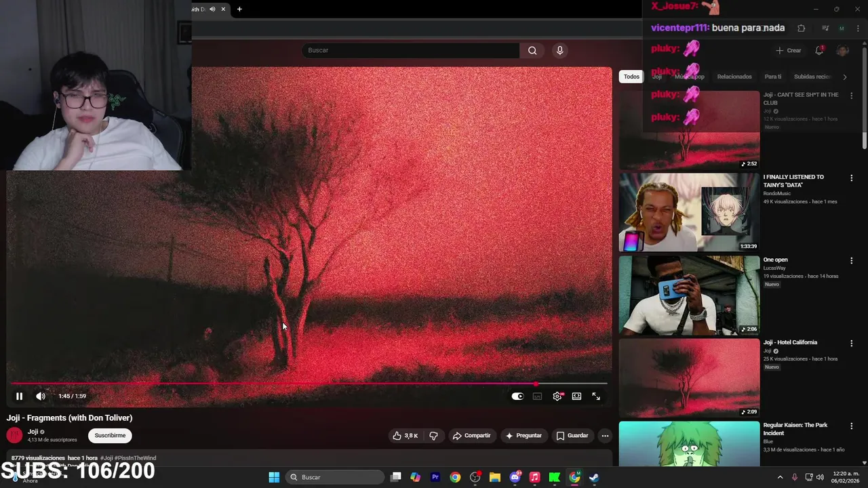Open File Explorer from the taskbar
Viewport: 868px width, 488px height.
click(x=494, y=477)
